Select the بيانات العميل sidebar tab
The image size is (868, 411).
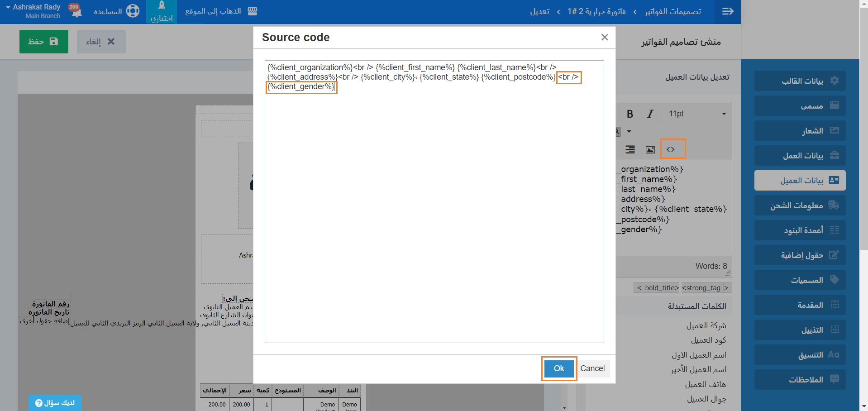(x=800, y=181)
